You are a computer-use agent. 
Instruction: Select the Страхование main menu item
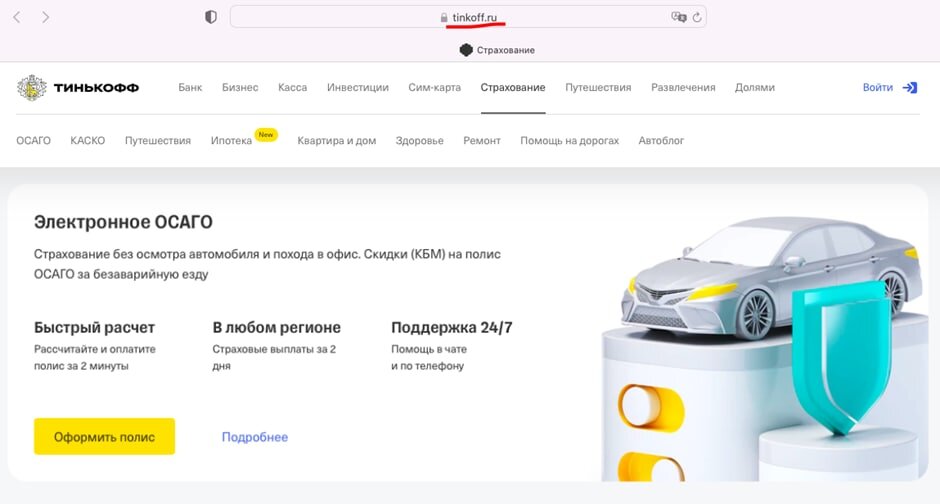pos(513,87)
